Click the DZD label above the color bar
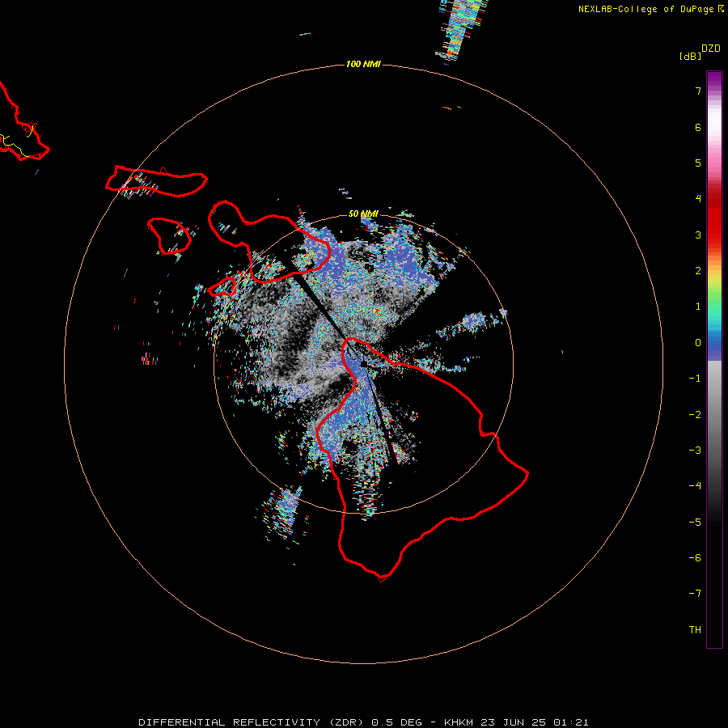Image resolution: width=728 pixels, height=728 pixels. pos(711,49)
